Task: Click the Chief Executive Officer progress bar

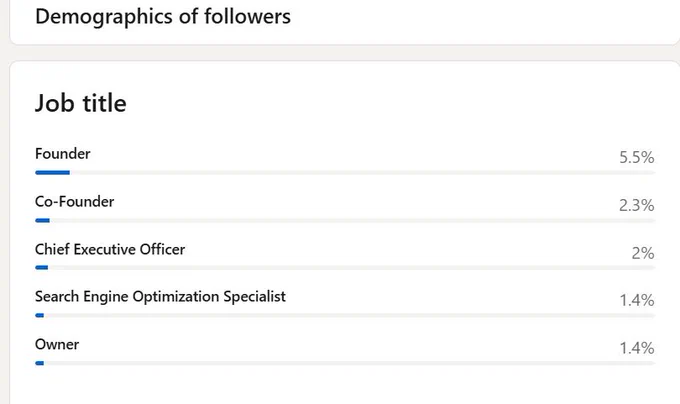Action: click(42, 267)
